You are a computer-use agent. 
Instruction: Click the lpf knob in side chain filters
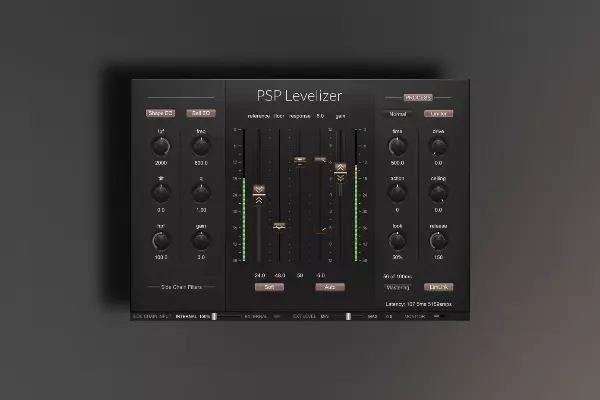161,146
